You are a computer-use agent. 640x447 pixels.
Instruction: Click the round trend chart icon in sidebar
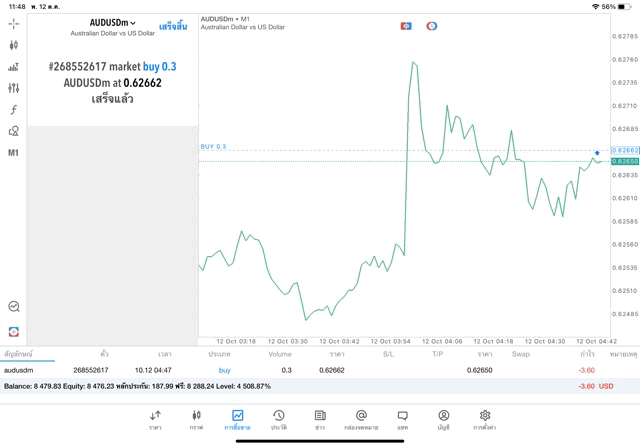[x=13, y=306]
